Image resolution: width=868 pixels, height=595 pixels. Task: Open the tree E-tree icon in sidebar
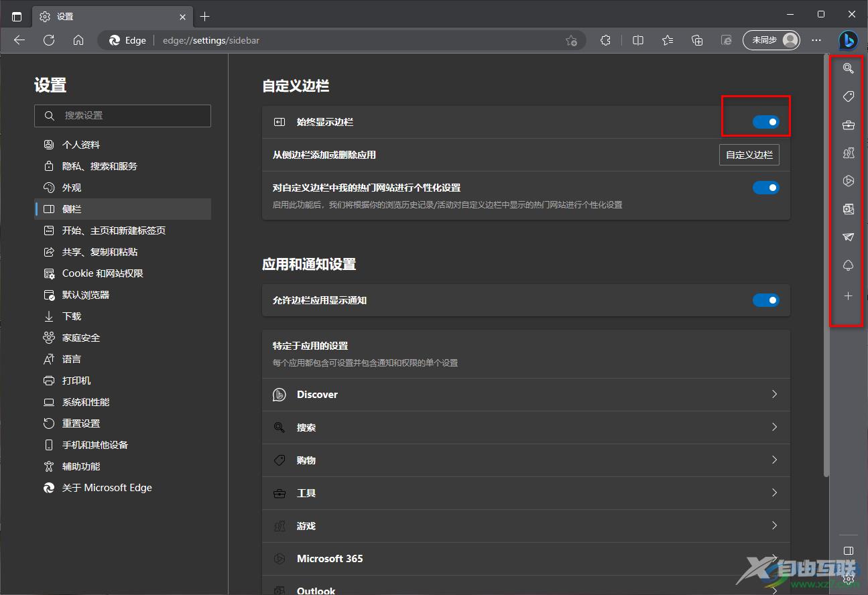pos(848,266)
